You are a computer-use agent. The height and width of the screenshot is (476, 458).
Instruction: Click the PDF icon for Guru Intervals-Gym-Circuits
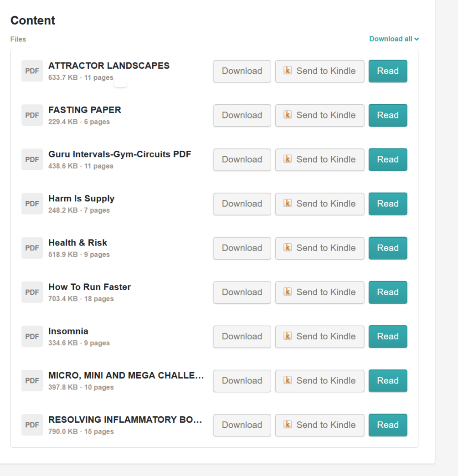pos(32,159)
